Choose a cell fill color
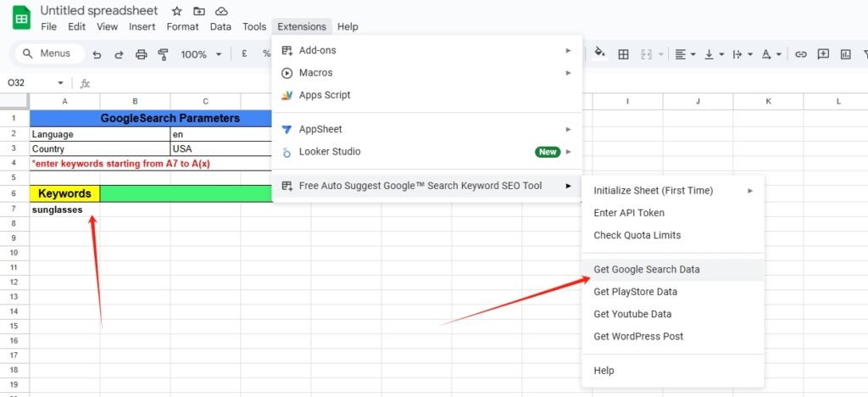Viewport: 868px width, 397px height. 599,53
